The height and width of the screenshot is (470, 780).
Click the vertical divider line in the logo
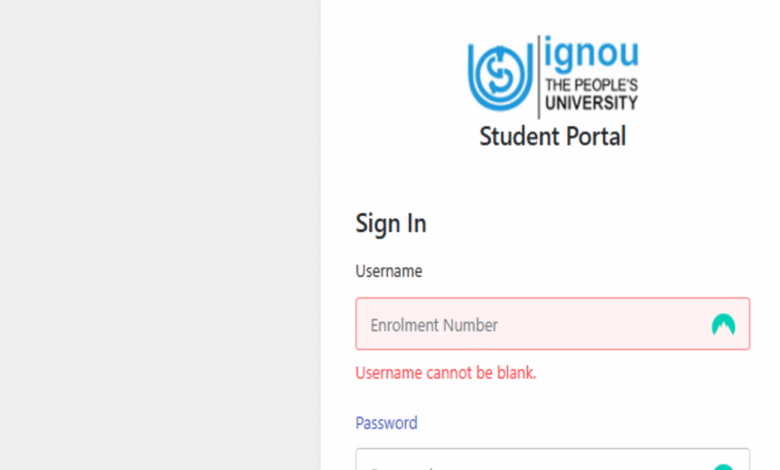[538, 77]
